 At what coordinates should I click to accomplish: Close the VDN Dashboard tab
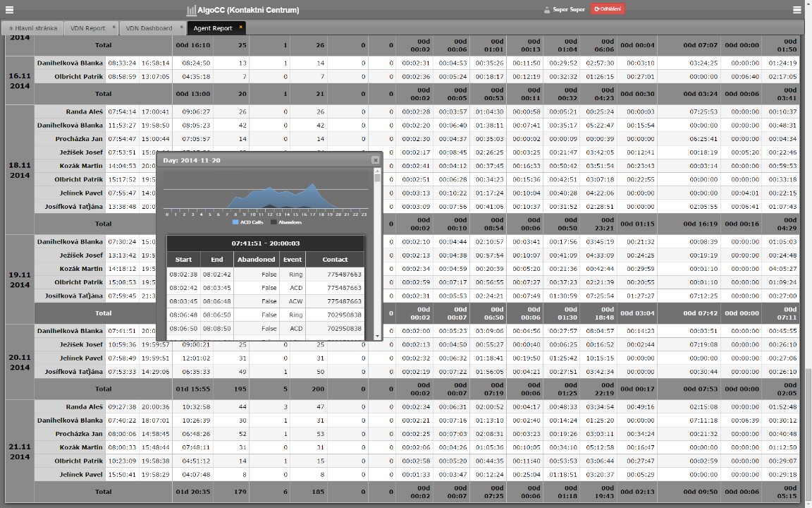click(x=181, y=28)
